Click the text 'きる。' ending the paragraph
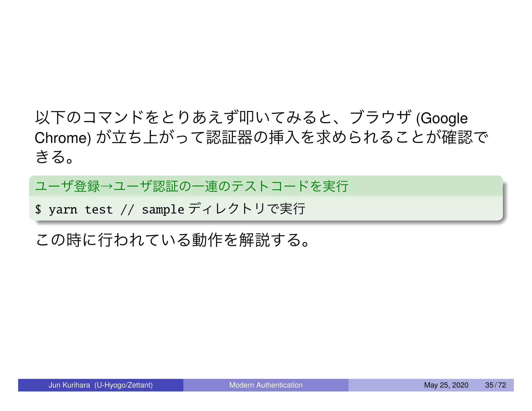The image size is (532, 411). [x=54, y=157]
